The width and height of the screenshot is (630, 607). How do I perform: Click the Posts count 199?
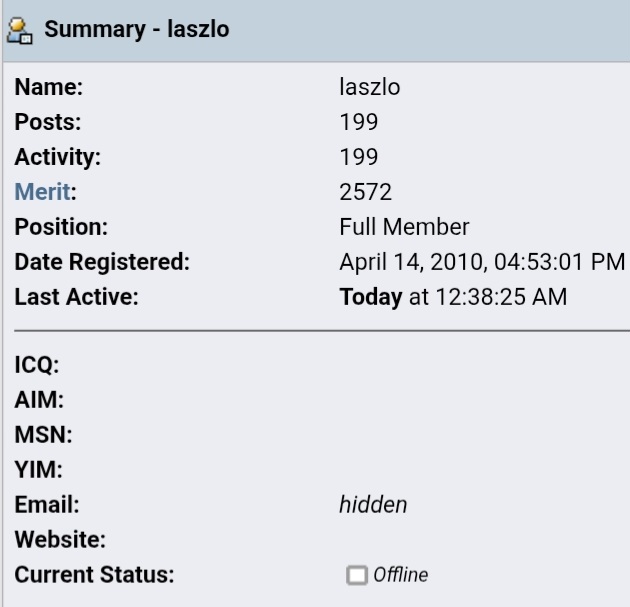359,123
